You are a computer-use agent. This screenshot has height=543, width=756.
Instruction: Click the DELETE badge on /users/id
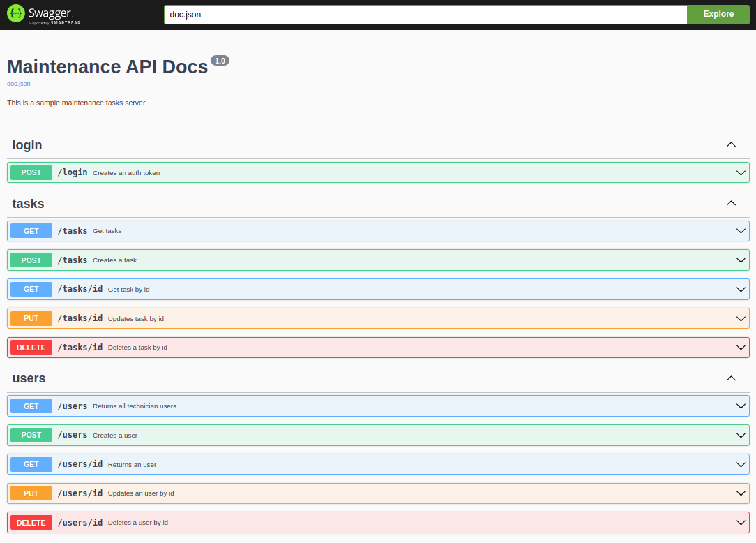point(31,522)
